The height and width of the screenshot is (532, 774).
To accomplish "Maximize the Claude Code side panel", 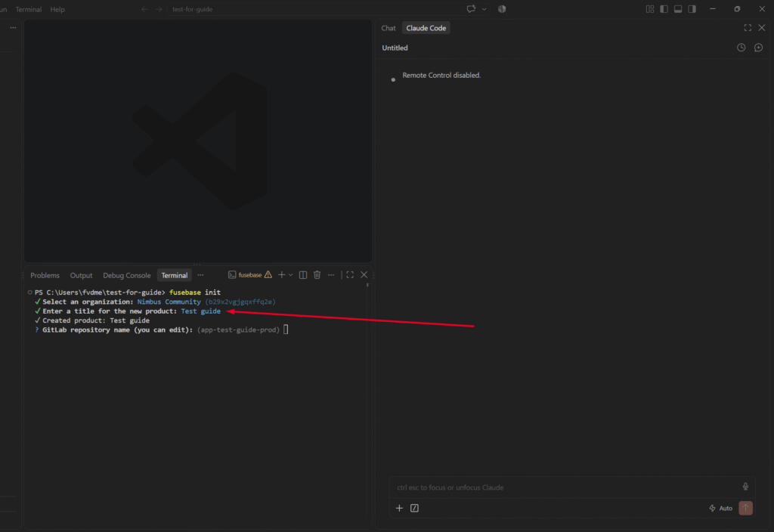I will tap(748, 28).
